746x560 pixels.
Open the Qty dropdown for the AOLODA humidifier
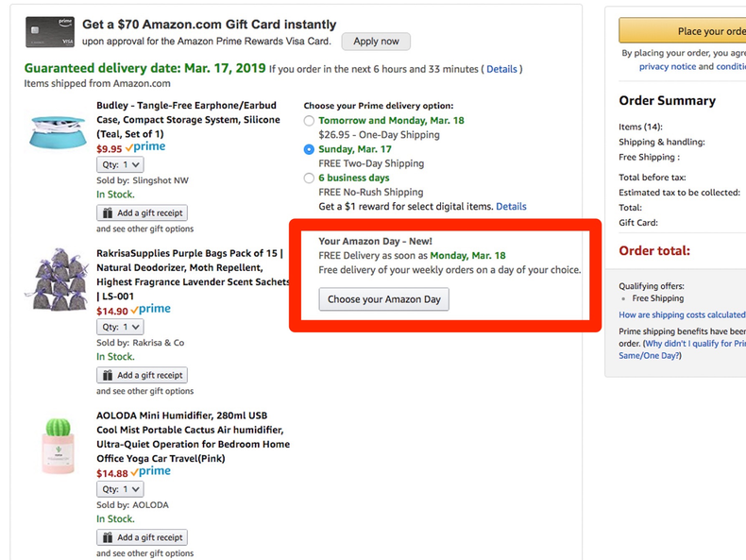click(x=120, y=489)
